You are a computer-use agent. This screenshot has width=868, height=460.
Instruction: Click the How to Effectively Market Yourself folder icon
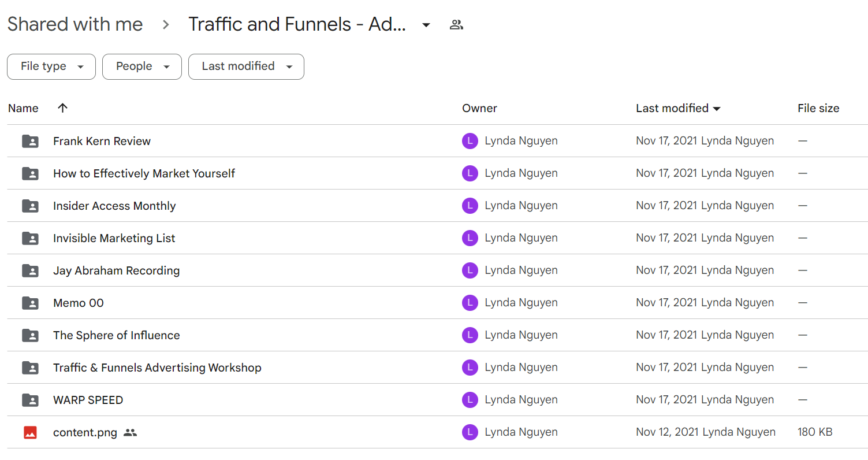[x=30, y=173]
